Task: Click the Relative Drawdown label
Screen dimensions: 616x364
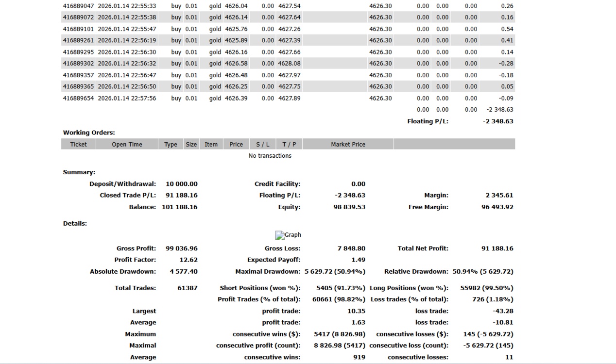Action: point(416,271)
